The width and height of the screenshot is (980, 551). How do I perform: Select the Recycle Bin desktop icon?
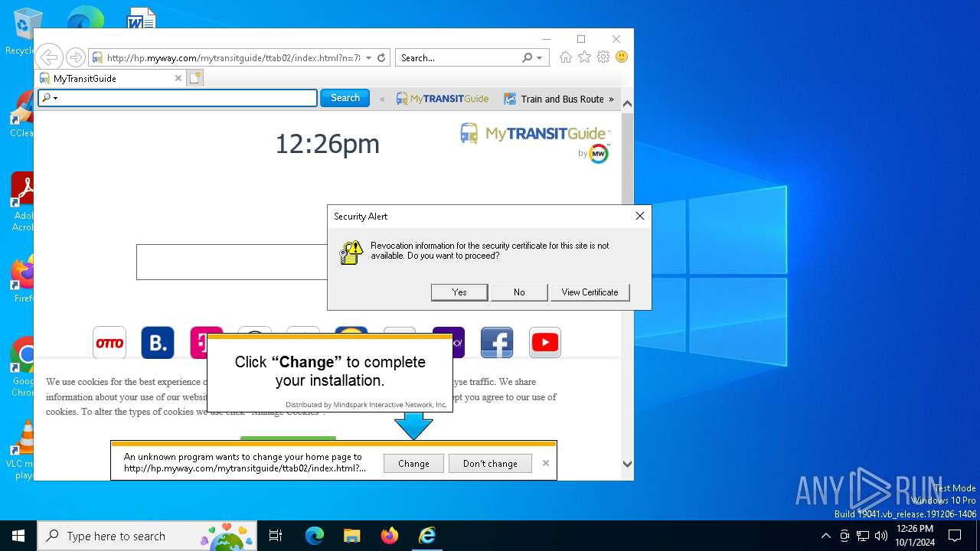tap(21, 32)
